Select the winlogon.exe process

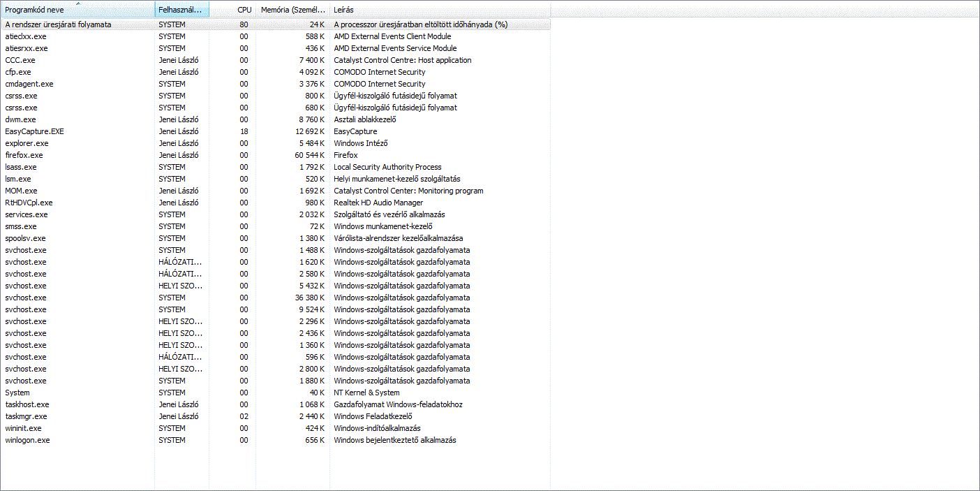[x=276, y=440]
